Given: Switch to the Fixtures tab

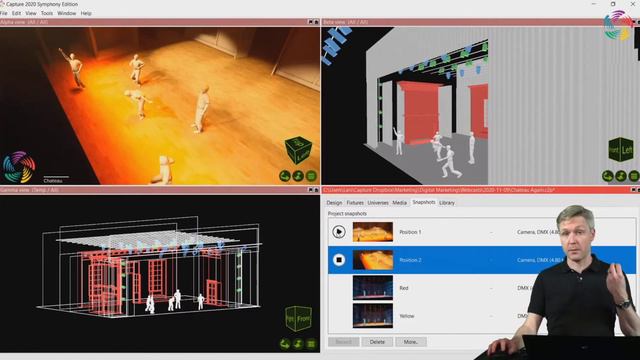Looking at the screenshot, I should (355, 202).
